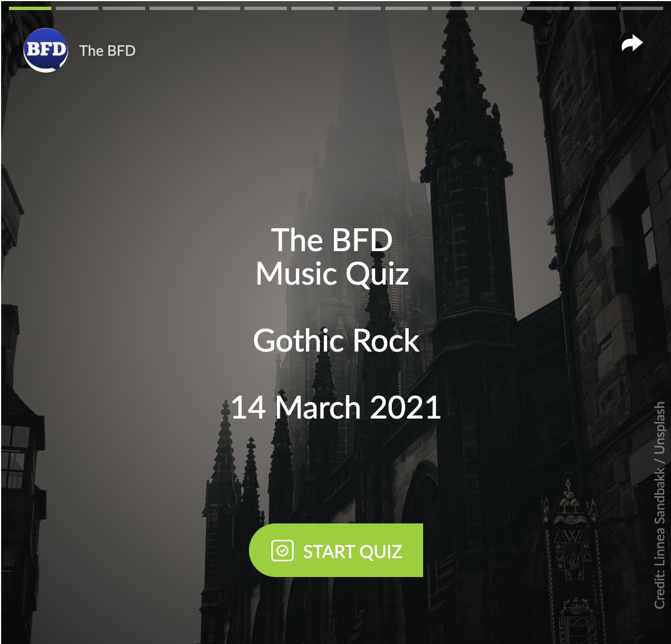
Task: Click the "Gothic Rock" heading text
Action: point(336,340)
